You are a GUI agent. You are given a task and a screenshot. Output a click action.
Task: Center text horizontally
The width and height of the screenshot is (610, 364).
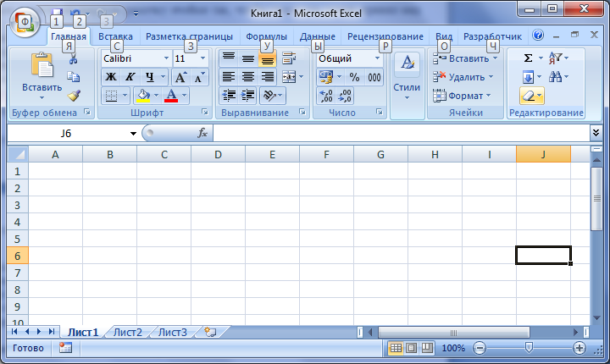(248, 77)
